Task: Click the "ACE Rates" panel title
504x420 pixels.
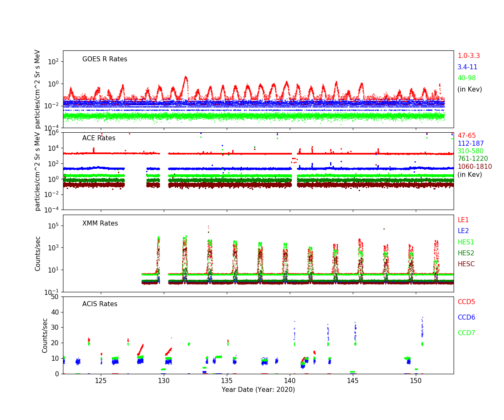Action: click(99, 138)
